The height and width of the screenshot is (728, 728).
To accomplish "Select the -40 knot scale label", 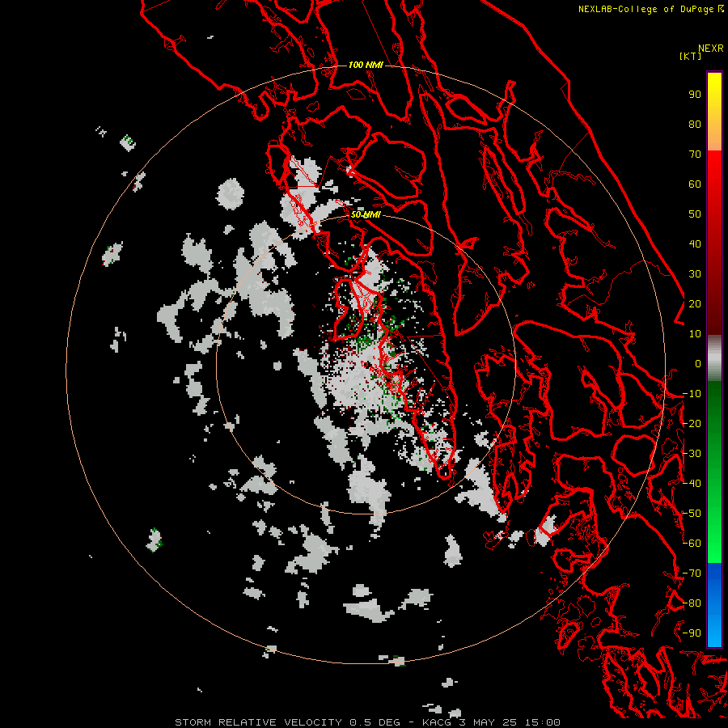I will pyautogui.click(x=692, y=484).
